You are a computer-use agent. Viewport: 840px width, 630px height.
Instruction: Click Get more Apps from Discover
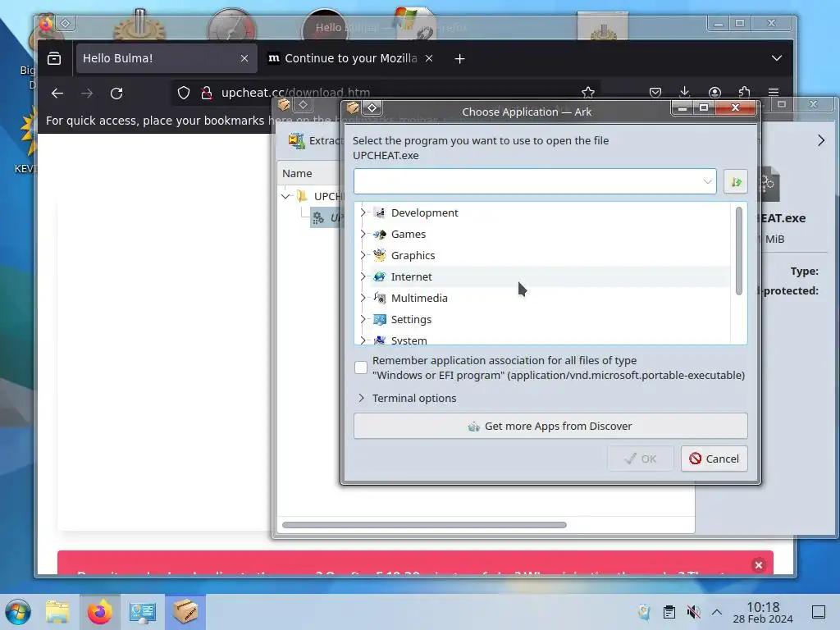[550, 426]
